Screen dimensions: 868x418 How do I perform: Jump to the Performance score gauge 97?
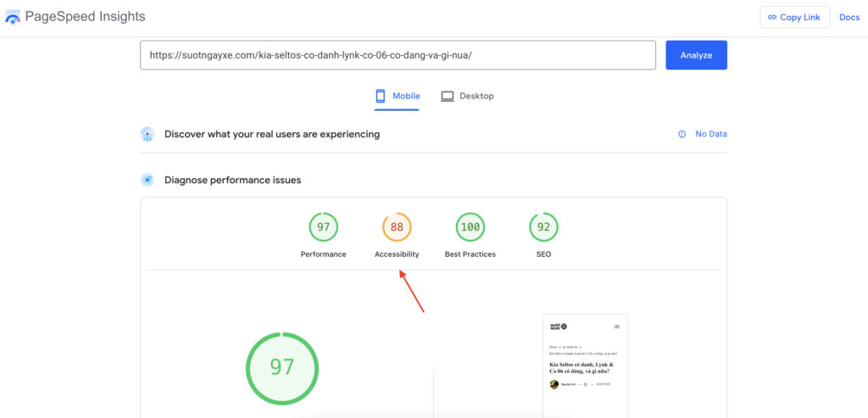323,227
